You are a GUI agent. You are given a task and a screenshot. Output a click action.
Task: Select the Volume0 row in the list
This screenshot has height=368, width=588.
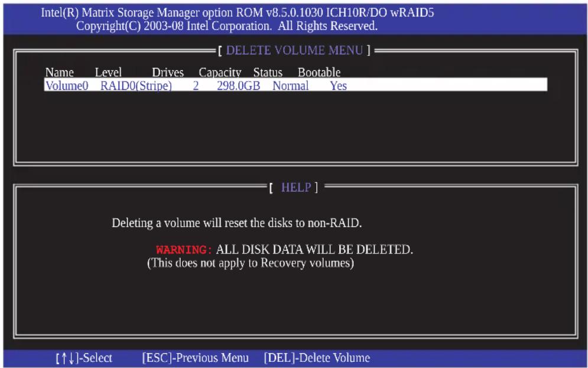295,86
